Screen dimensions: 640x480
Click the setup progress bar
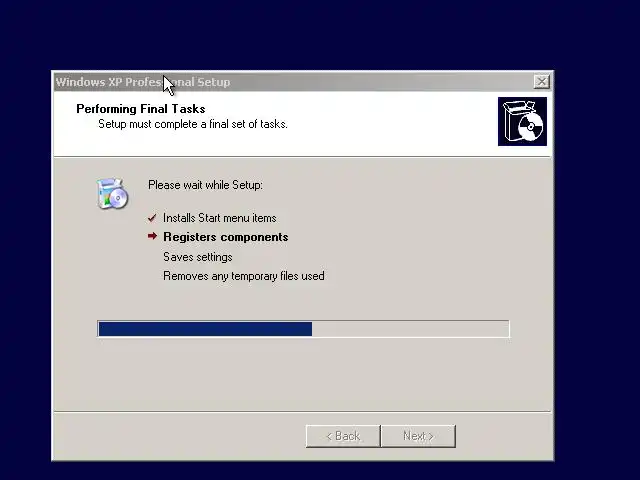click(303, 329)
